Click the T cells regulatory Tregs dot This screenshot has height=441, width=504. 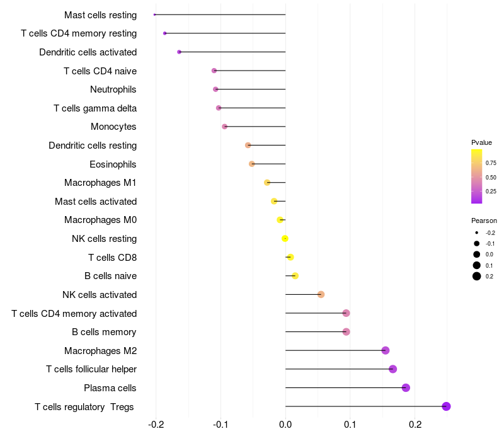tap(446, 406)
